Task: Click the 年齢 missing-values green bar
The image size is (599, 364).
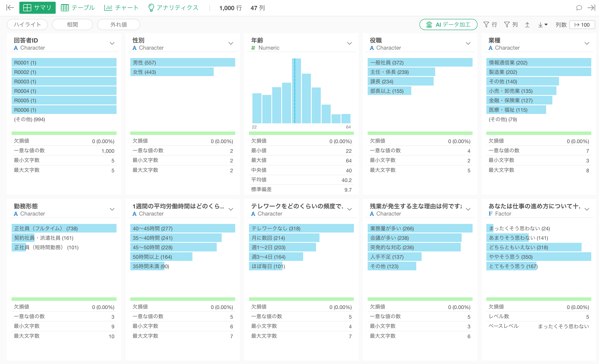Action: 301,133
